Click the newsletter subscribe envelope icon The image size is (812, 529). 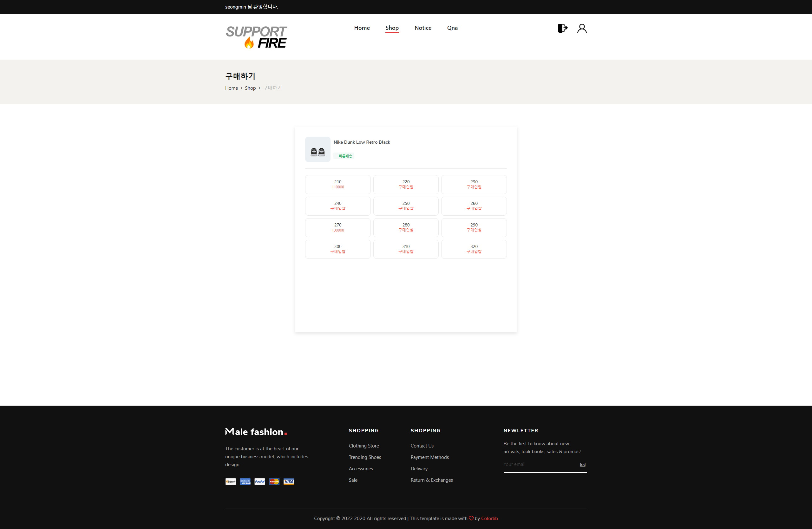point(582,465)
